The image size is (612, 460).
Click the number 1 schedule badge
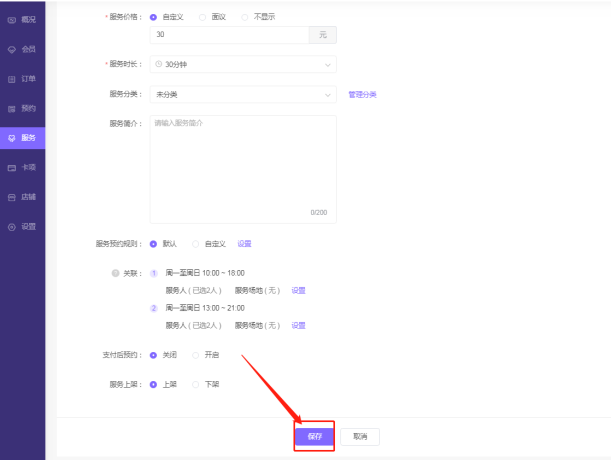154,273
